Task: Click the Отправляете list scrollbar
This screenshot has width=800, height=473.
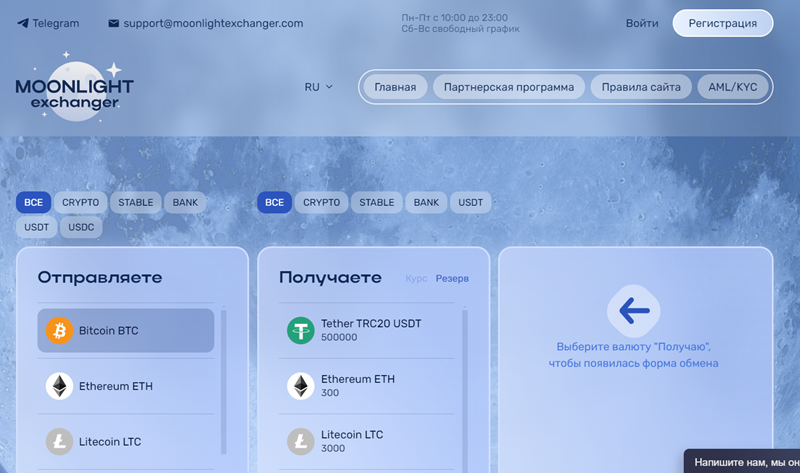Action: (x=223, y=381)
